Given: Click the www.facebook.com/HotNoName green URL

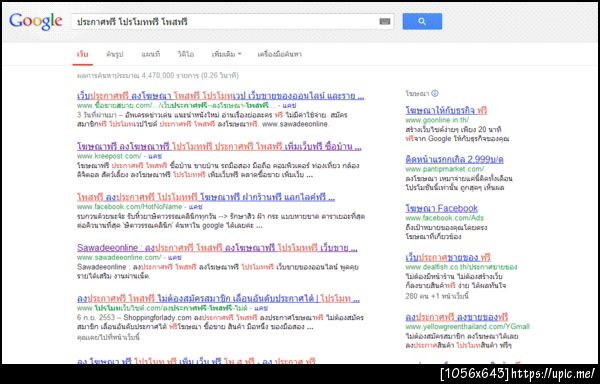Looking at the screenshot, I should pyautogui.click(x=129, y=207).
